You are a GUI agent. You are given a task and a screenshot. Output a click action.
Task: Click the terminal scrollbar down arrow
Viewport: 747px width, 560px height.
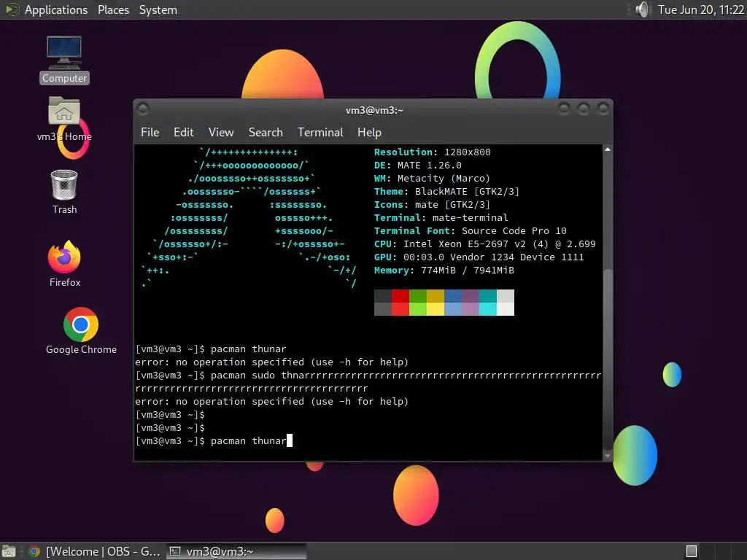point(608,456)
